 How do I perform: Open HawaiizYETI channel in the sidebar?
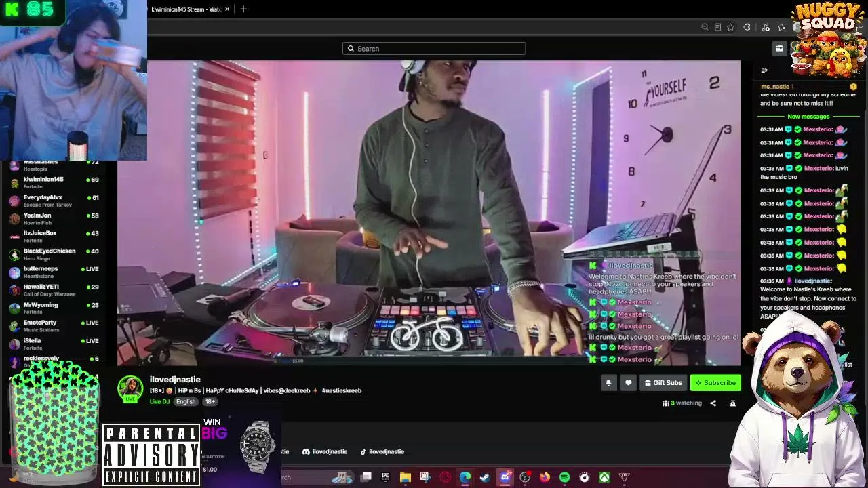coord(54,290)
